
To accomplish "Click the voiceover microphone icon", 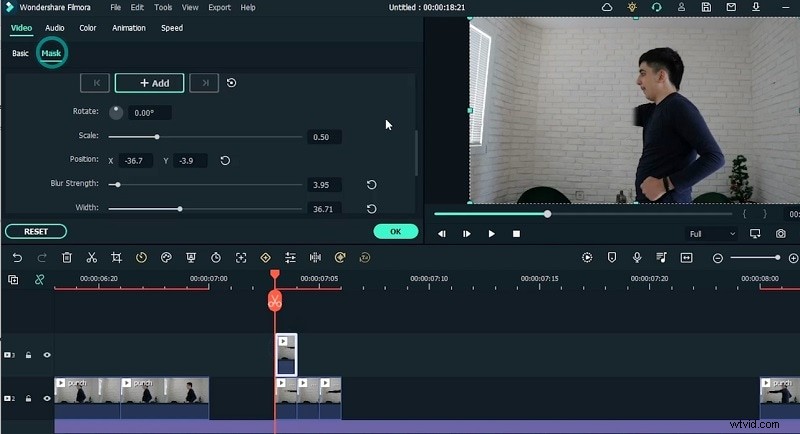I will (637, 258).
